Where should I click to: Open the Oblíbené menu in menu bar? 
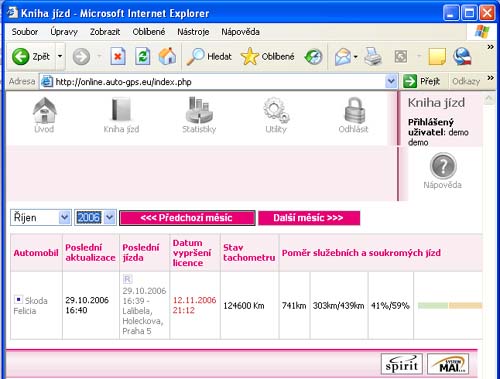coord(149,32)
